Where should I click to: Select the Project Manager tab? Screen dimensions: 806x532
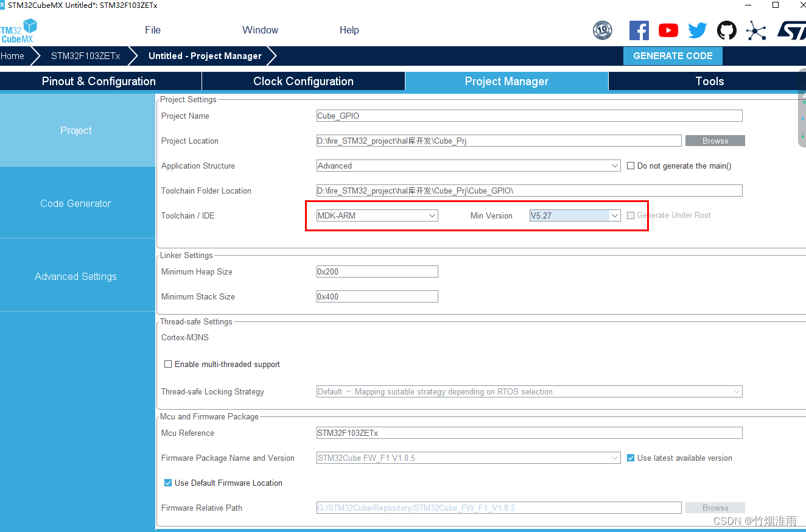point(506,81)
